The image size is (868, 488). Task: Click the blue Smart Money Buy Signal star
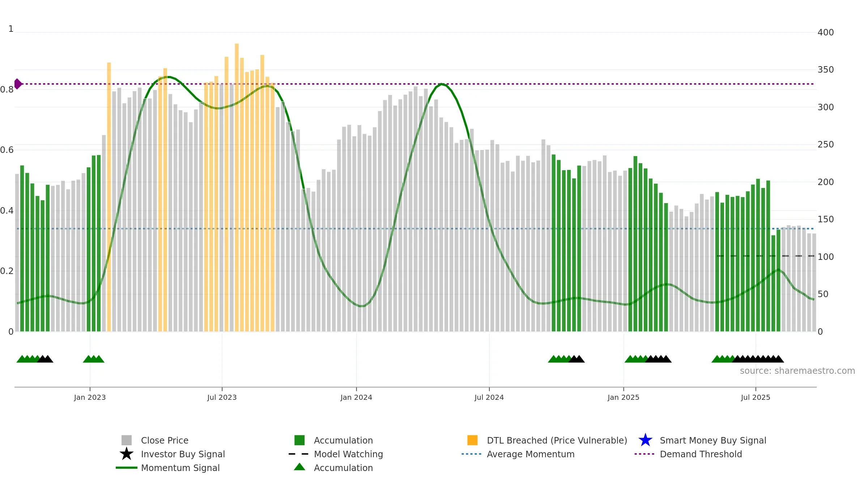[645, 440]
